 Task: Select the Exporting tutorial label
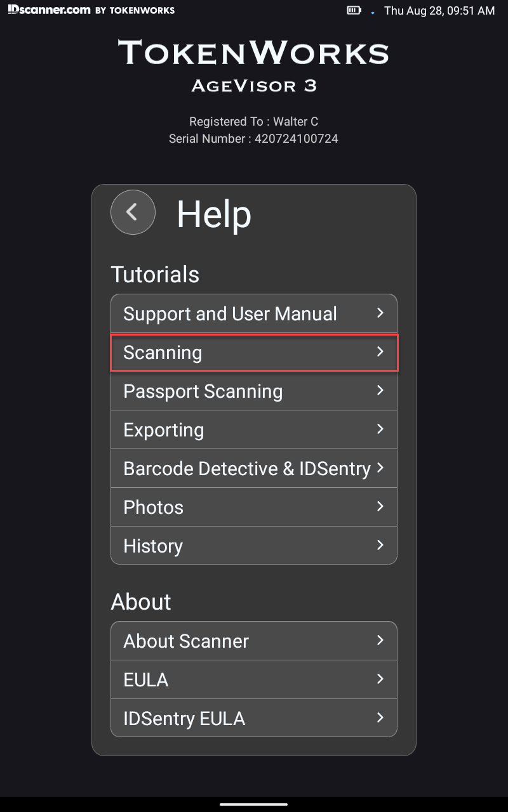tap(164, 429)
